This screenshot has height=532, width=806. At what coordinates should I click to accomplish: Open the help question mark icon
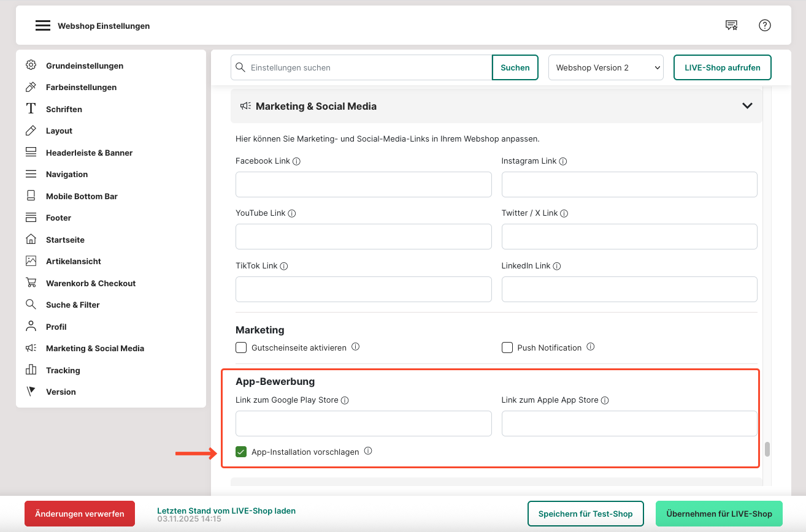point(764,25)
